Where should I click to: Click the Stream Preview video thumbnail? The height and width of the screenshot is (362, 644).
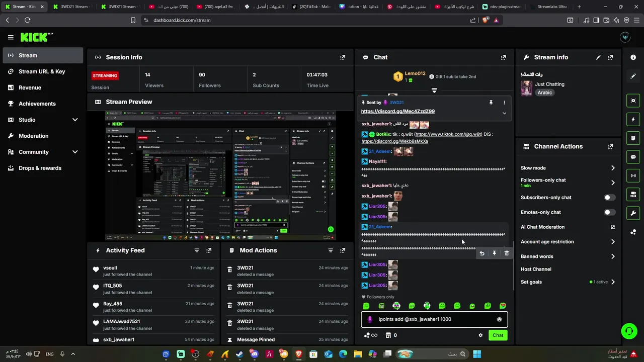pos(221,175)
